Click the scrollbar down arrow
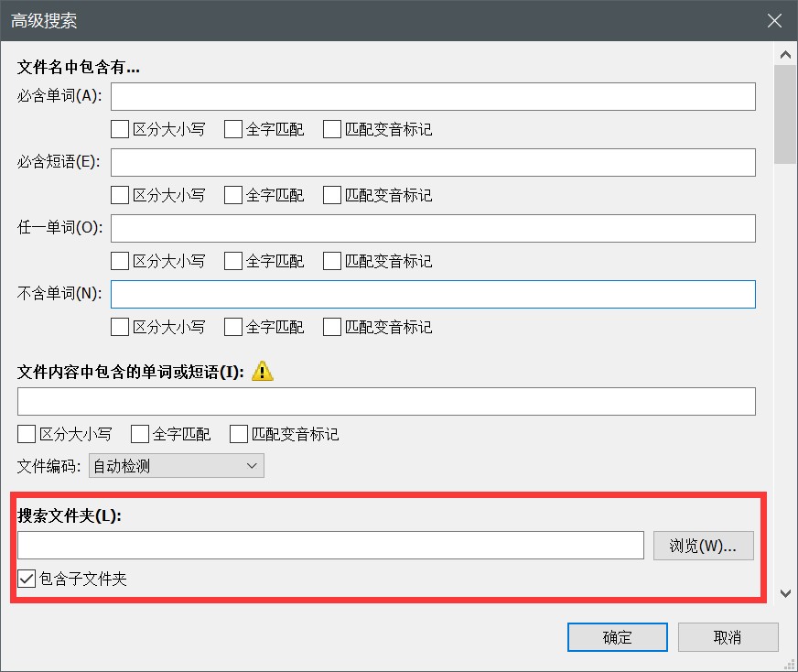Image resolution: width=798 pixels, height=672 pixels. [x=784, y=594]
